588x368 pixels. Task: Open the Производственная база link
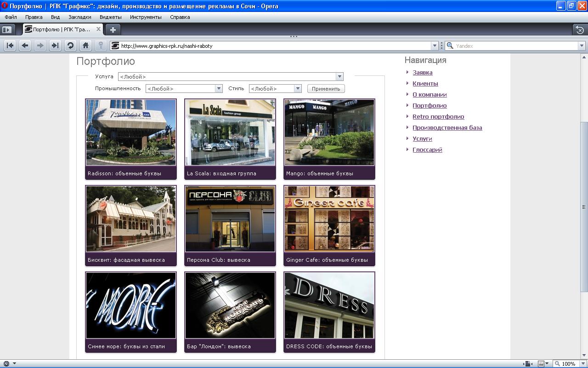pos(447,127)
